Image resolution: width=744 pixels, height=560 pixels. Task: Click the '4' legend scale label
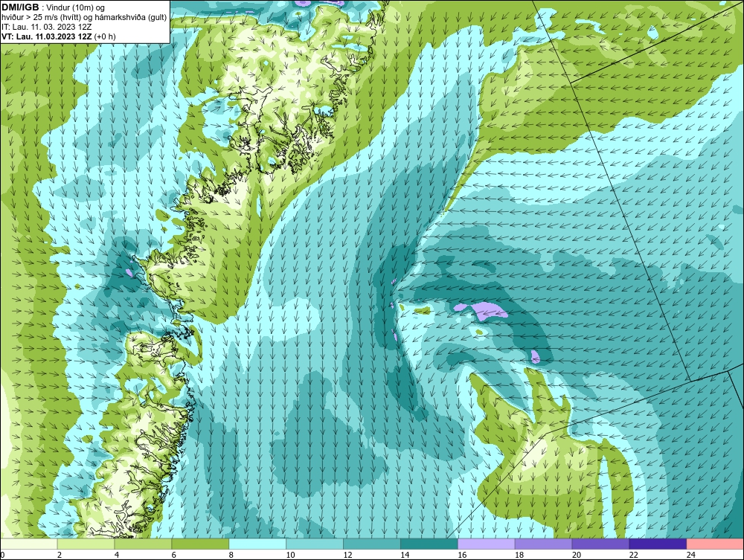coord(117,555)
